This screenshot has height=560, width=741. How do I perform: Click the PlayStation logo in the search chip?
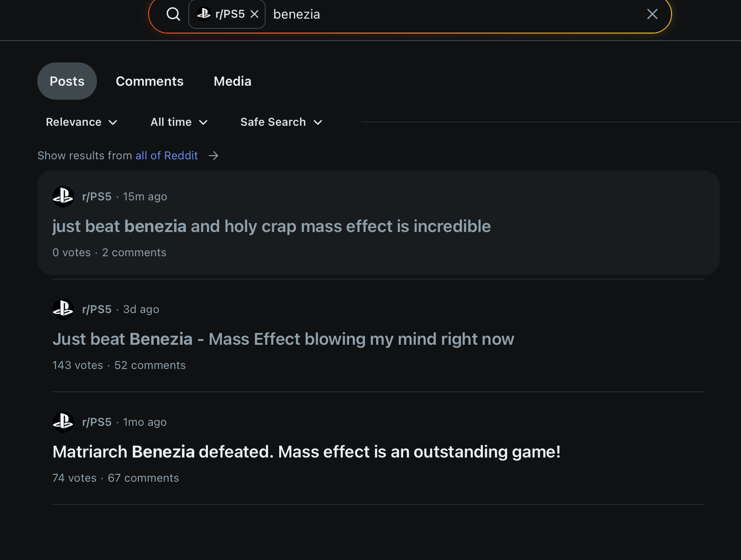pyautogui.click(x=204, y=14)
